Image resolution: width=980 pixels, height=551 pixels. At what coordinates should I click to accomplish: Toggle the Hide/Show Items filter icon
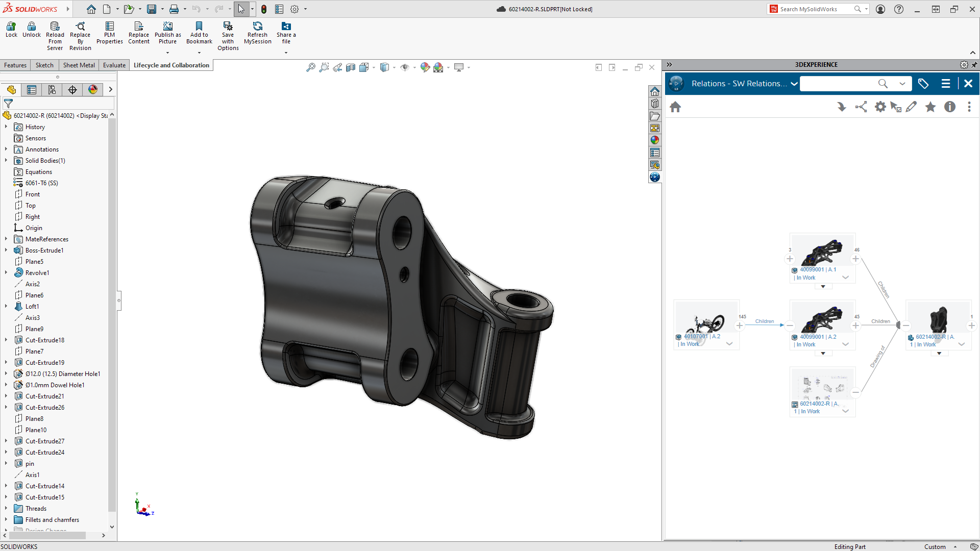[x=405, y=67]
